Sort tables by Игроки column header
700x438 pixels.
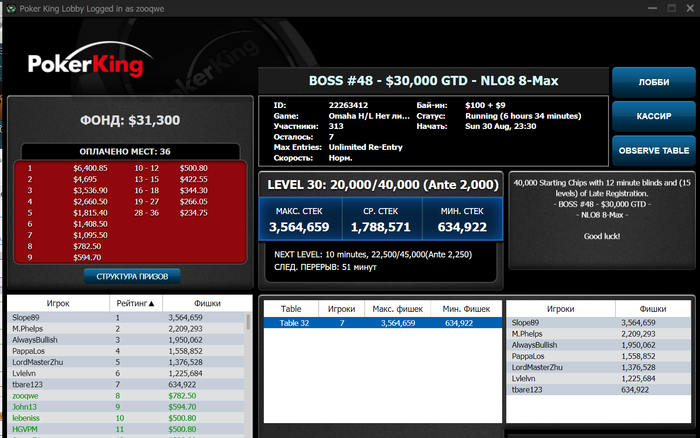pos(342,309)
